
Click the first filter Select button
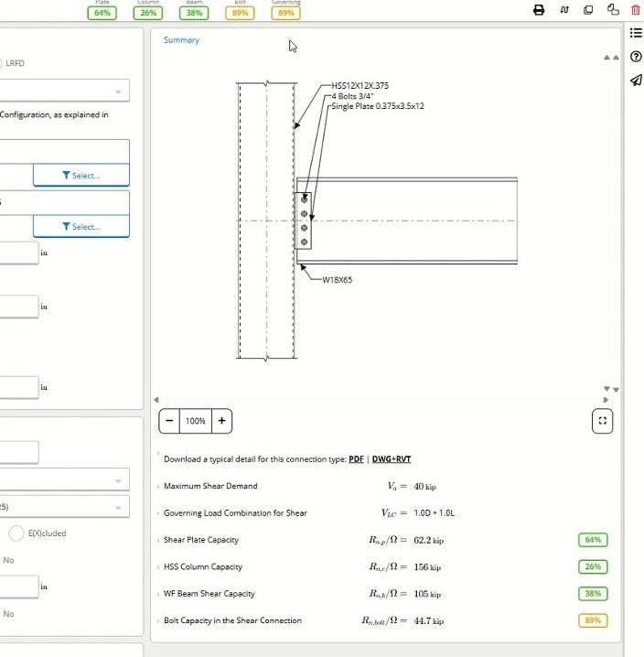(81, 175)
